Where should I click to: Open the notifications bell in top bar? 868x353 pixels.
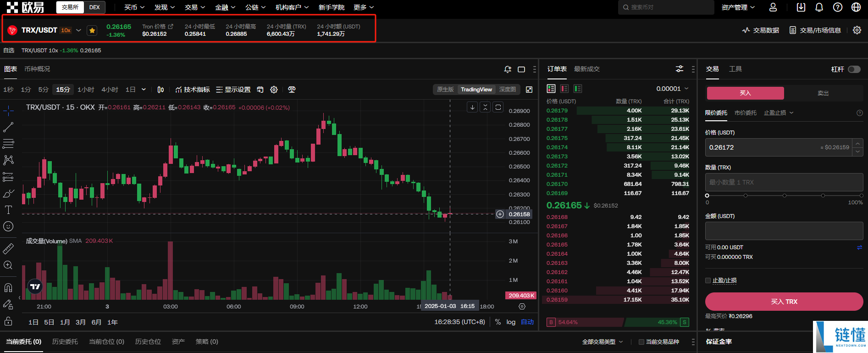[819, 7]
